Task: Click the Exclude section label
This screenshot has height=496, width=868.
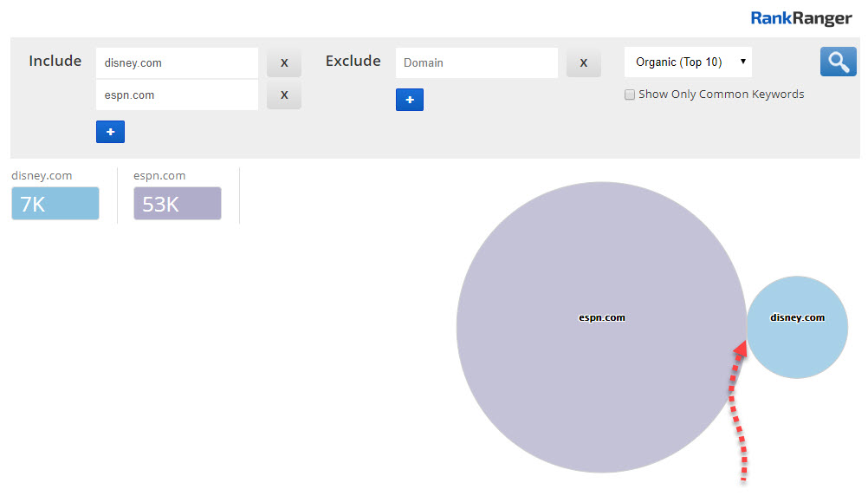Action: coord(353,61)
